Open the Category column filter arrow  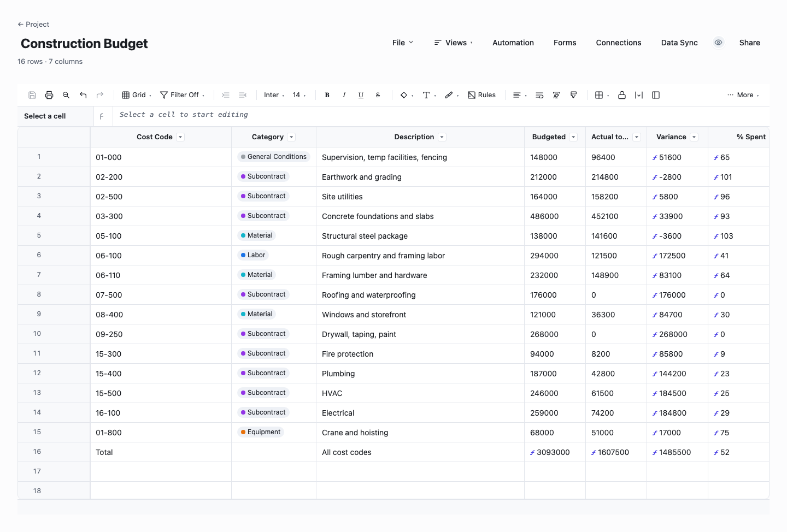(291, 137)
